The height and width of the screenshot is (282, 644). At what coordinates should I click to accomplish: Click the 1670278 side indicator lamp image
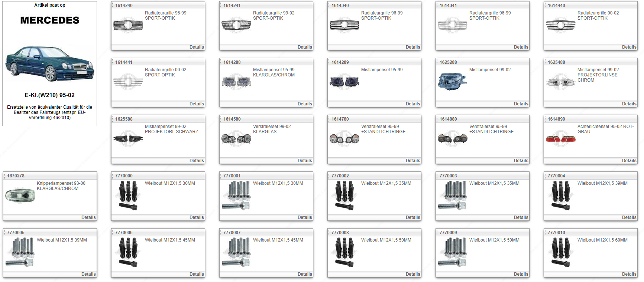20,196
